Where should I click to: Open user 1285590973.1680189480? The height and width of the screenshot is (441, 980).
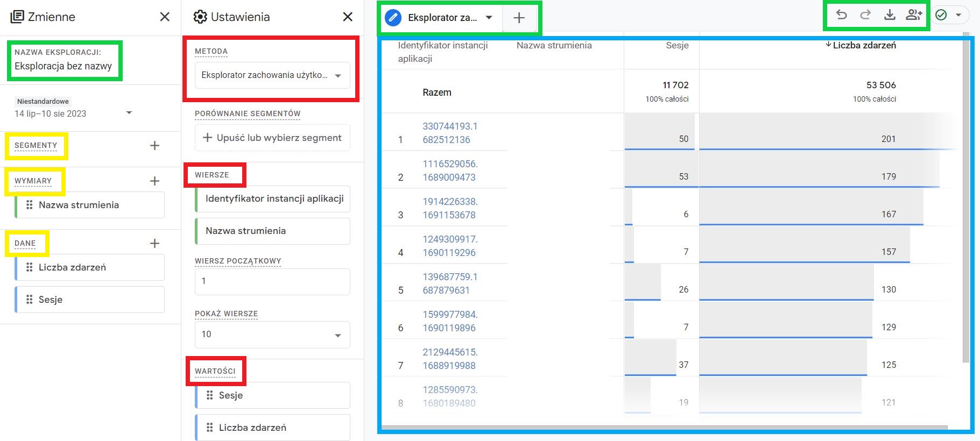(x=450, y=396)
